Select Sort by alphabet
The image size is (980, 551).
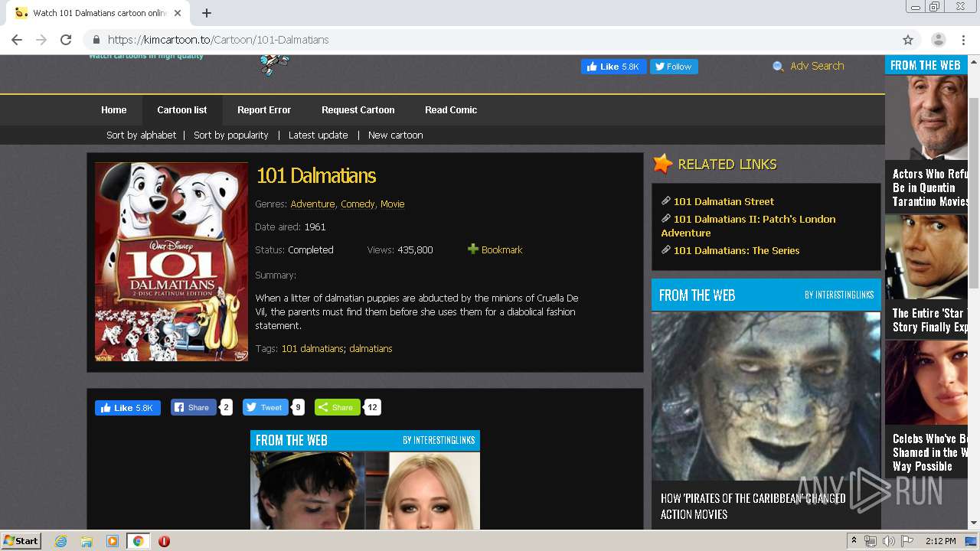point(141,135)
